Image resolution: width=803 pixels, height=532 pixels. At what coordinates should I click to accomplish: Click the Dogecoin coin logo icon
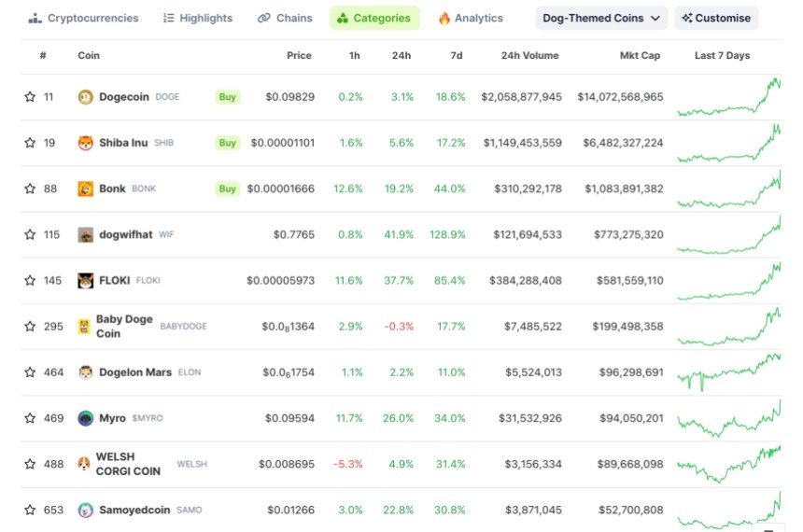[86, 97]
